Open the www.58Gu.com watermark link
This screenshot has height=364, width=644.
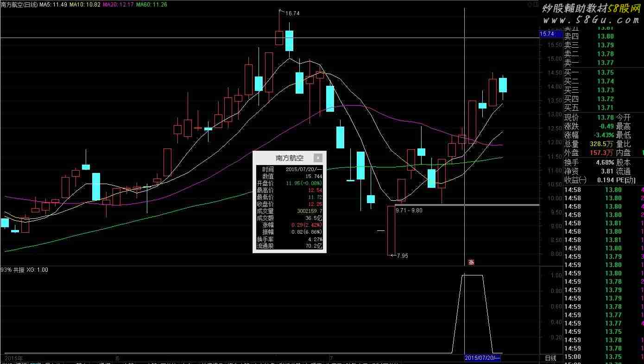[591, 20]
